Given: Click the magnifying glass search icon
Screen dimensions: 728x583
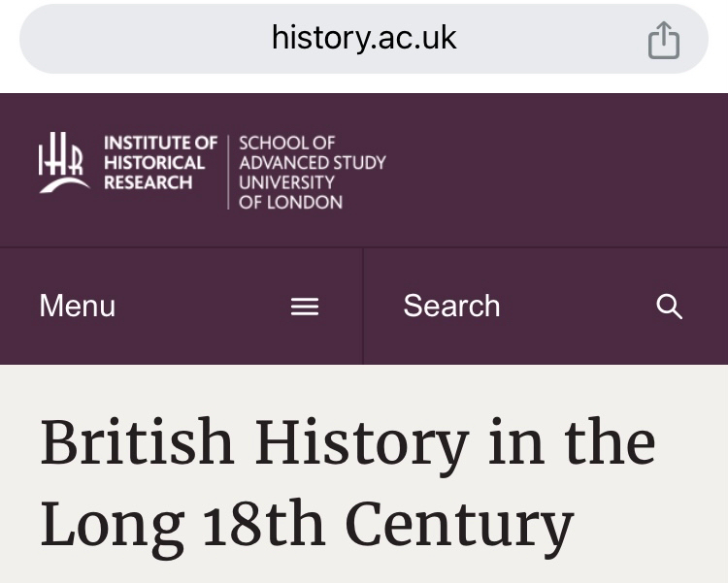Looking at the screenshot, I should pos(670,307).
